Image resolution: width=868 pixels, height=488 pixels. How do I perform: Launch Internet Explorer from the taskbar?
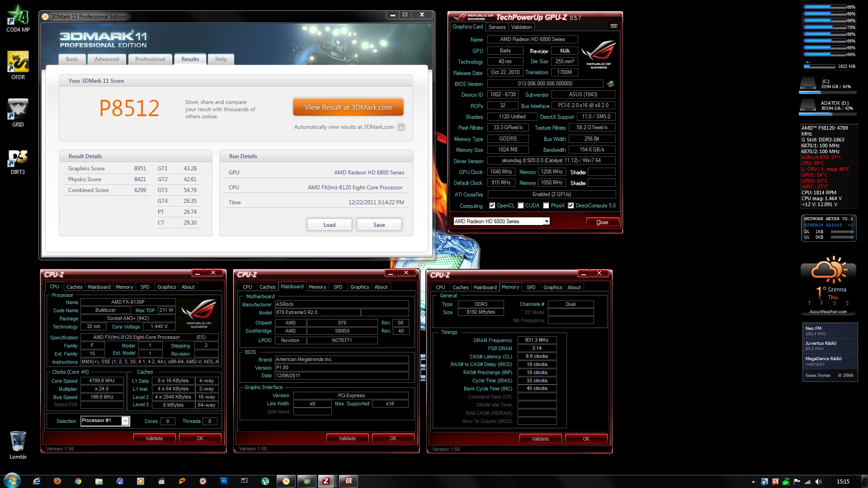[37, 481]
